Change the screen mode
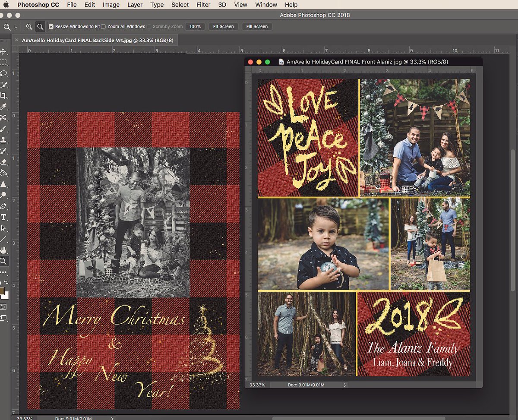Image resolution: width=518 pixels, height=420 pixels. coord(3,318)
